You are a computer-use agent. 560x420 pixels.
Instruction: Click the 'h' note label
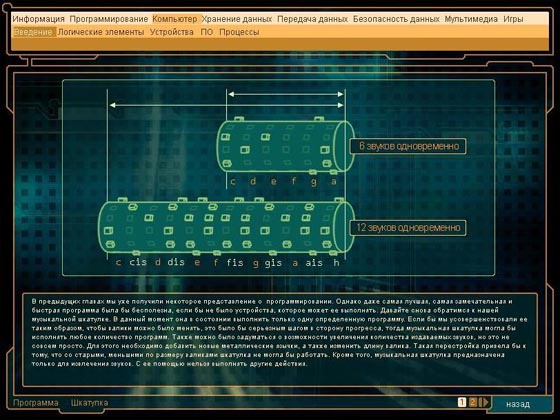click(336, 262)
